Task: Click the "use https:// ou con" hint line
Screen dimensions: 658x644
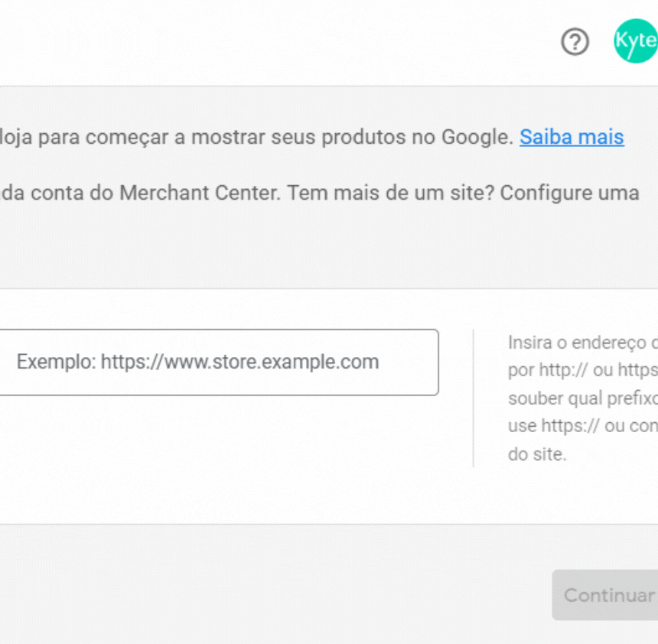Action: (x=583, y=426)
